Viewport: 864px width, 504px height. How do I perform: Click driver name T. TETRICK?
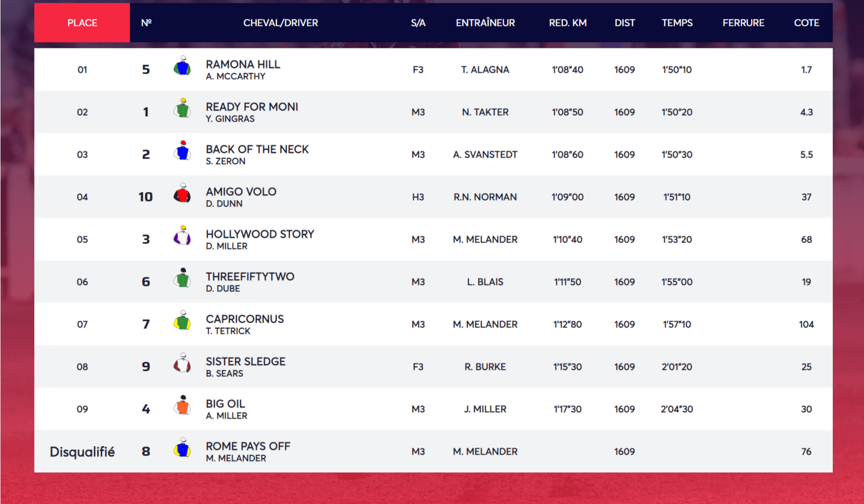tap(228, 331)
